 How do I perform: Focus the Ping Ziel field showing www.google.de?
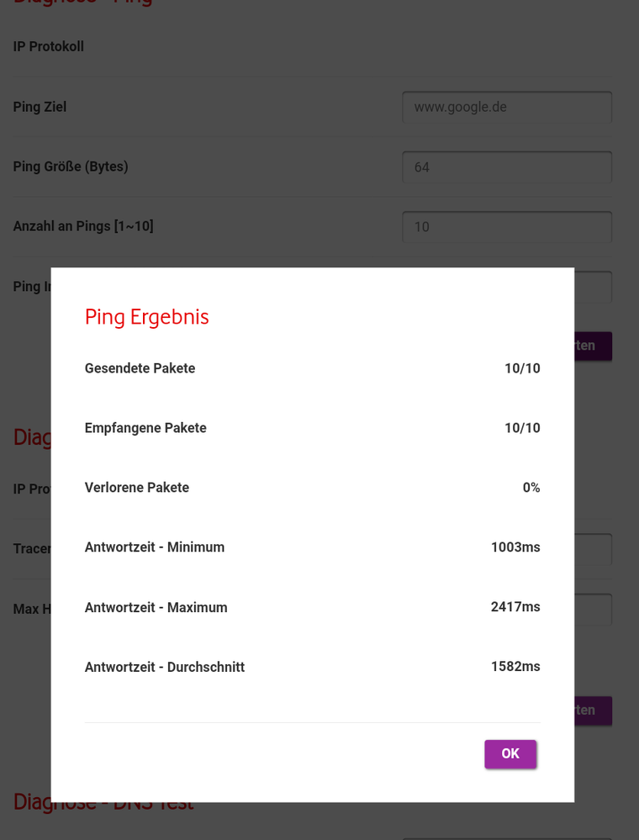click(x=506, y=108)
